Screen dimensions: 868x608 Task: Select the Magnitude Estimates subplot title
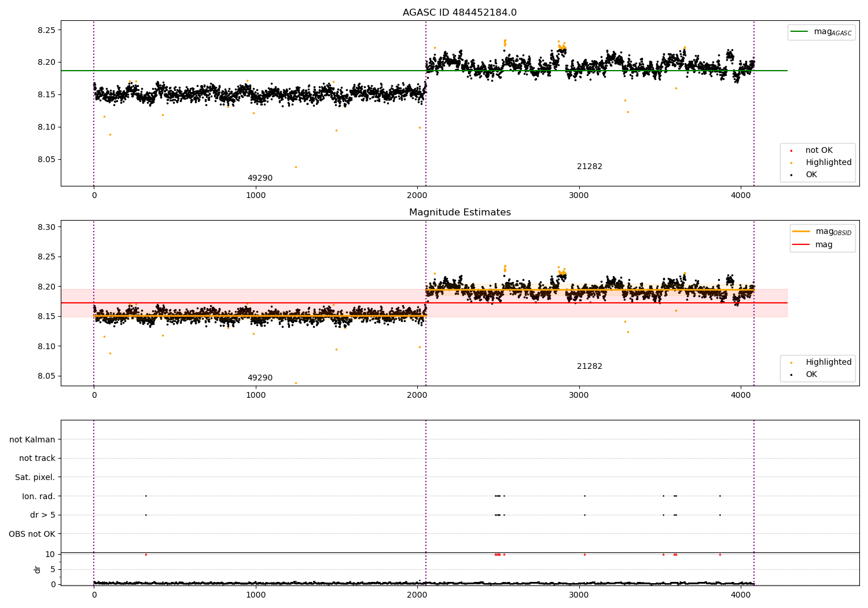(459, 213)
